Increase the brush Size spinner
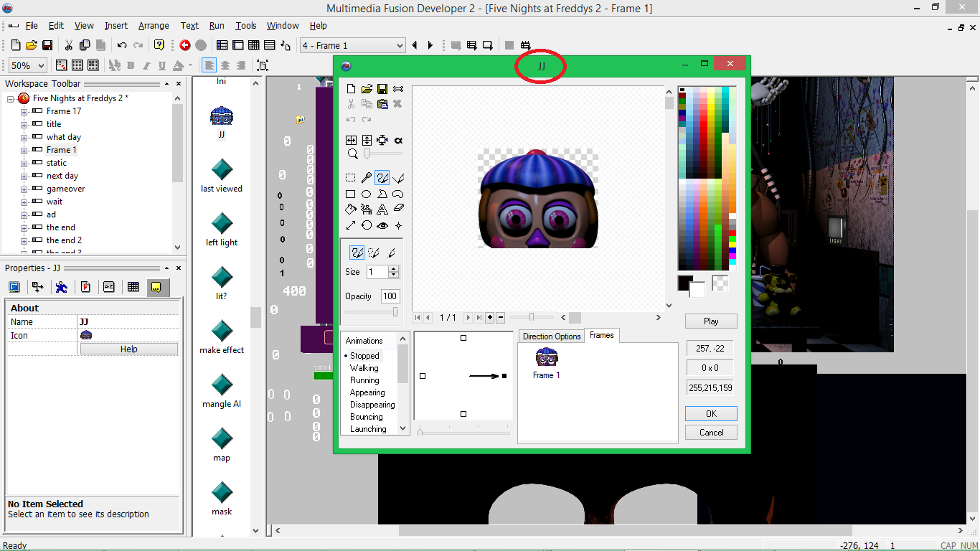980x551 pixels. click(393, 269)
